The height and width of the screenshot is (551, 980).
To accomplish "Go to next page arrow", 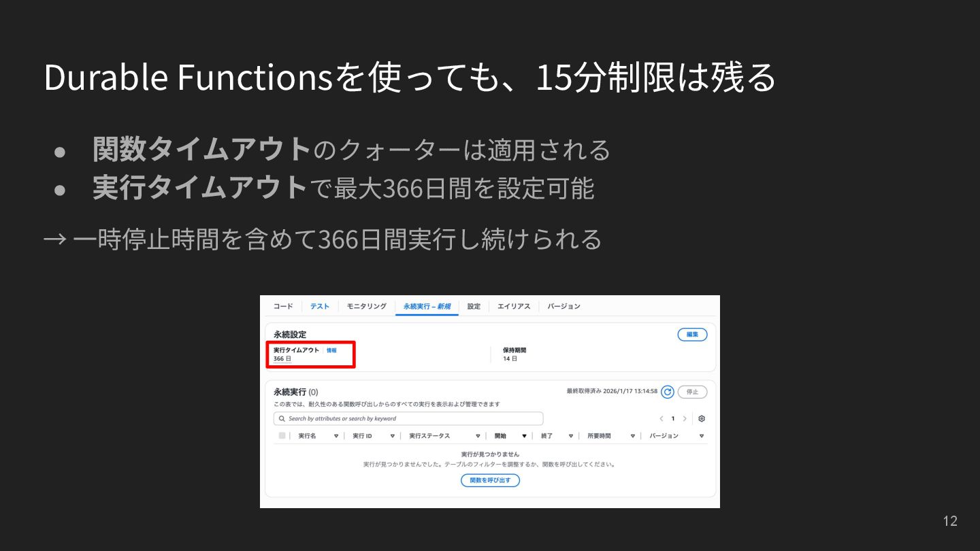I will [685, 418].
